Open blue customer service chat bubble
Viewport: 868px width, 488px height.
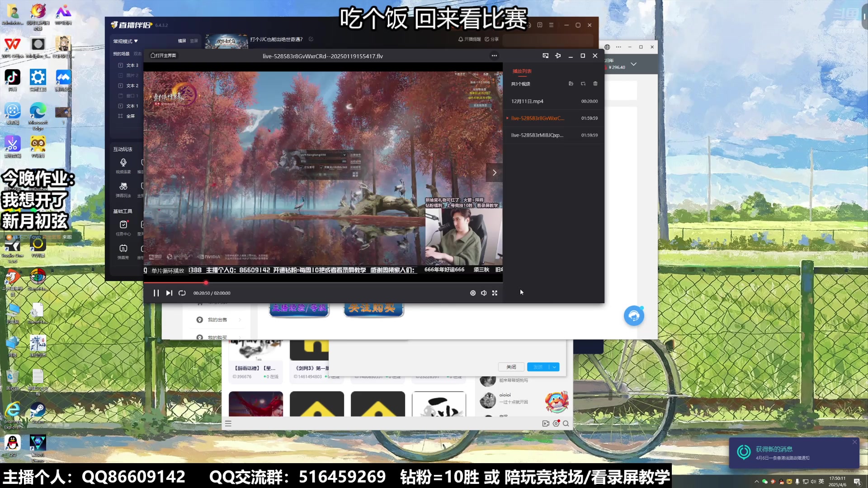pyautogui.click(x=634, y=315)
